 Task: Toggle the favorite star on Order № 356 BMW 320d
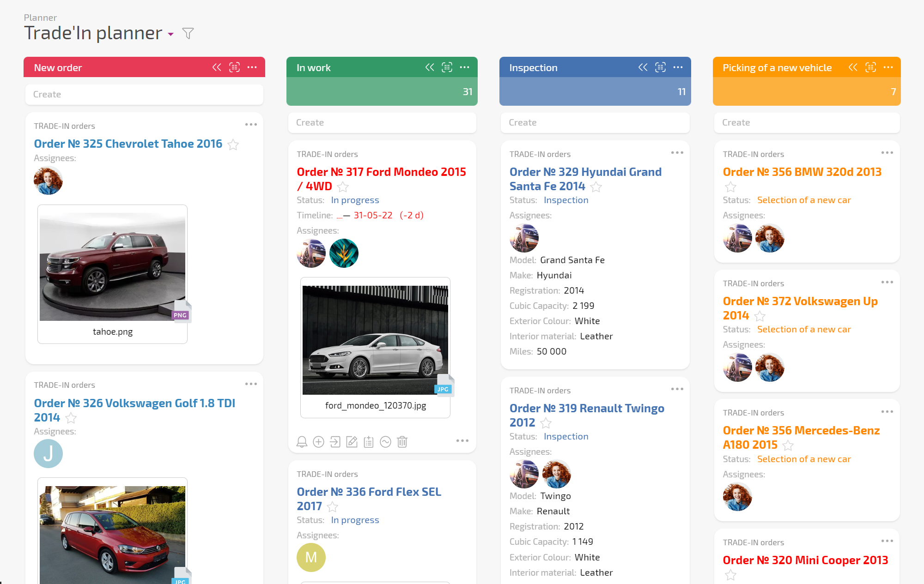[730, 187]
